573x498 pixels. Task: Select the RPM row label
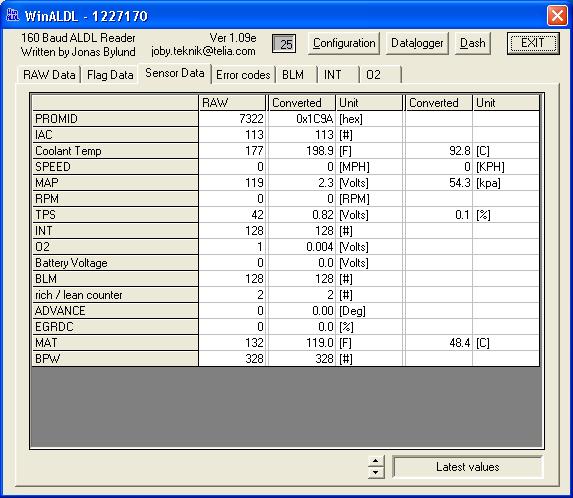tap(115, 199)
